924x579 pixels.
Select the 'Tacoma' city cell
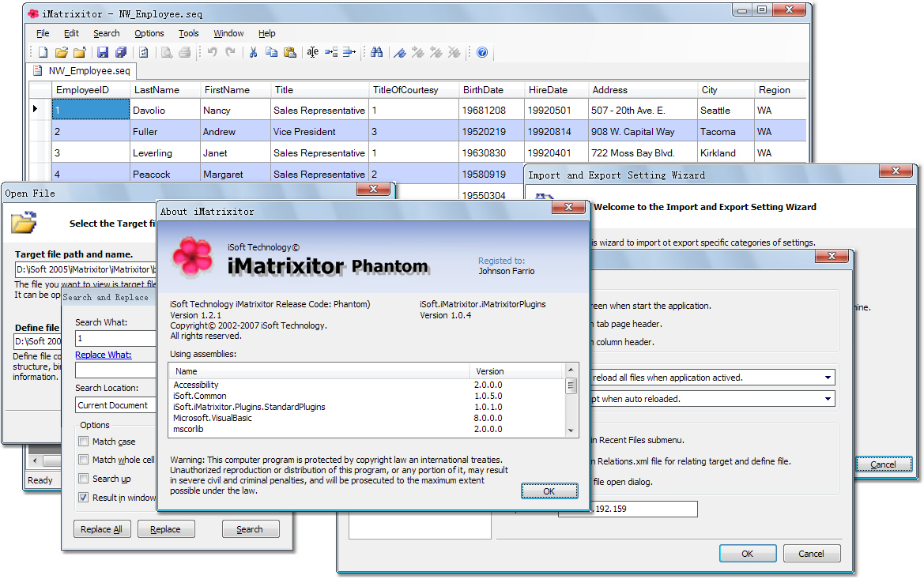pos(726,132)
